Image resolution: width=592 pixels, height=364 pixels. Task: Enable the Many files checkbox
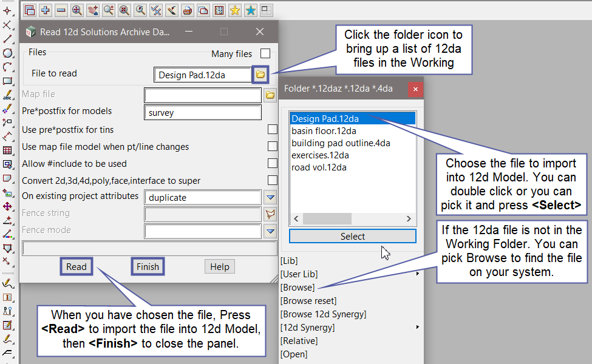pyautogui.click(x=265, y=53)
